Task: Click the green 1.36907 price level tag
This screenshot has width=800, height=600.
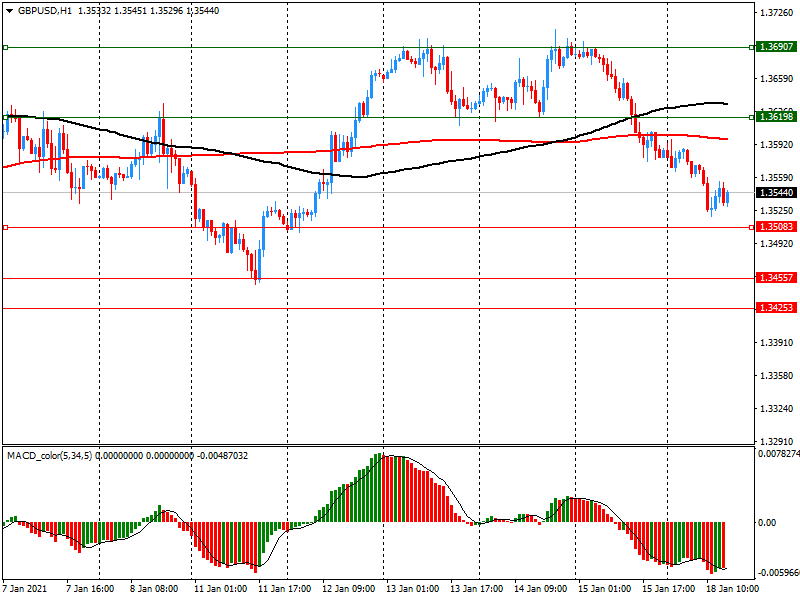Action: click(x=776, y=47)
